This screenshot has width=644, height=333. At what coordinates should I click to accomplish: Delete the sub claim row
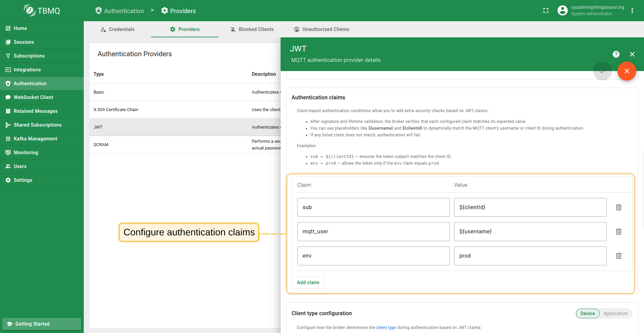point(618,207)
